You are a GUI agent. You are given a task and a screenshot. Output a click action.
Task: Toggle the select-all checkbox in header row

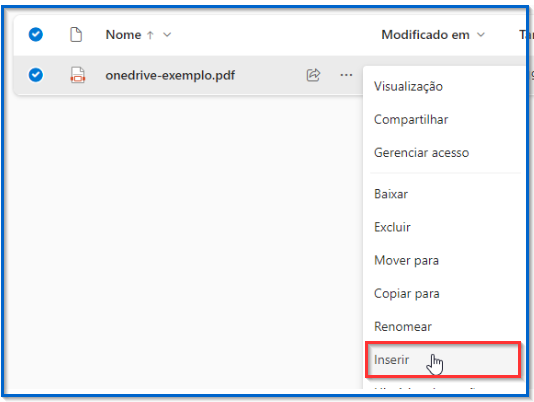tap(36, 34)
